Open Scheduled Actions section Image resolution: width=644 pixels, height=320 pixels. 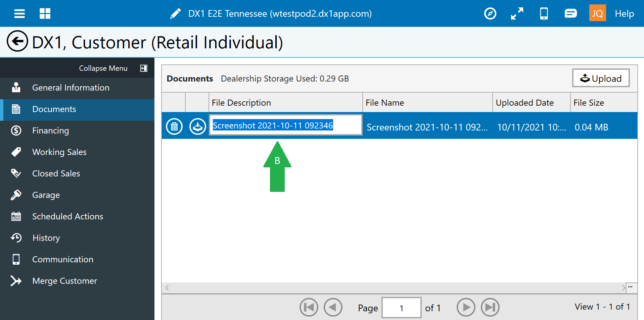(77, 217)
